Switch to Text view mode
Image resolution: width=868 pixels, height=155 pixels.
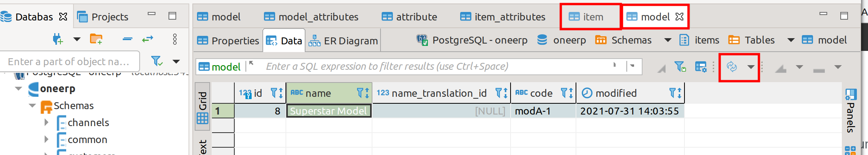pos(202,147)
